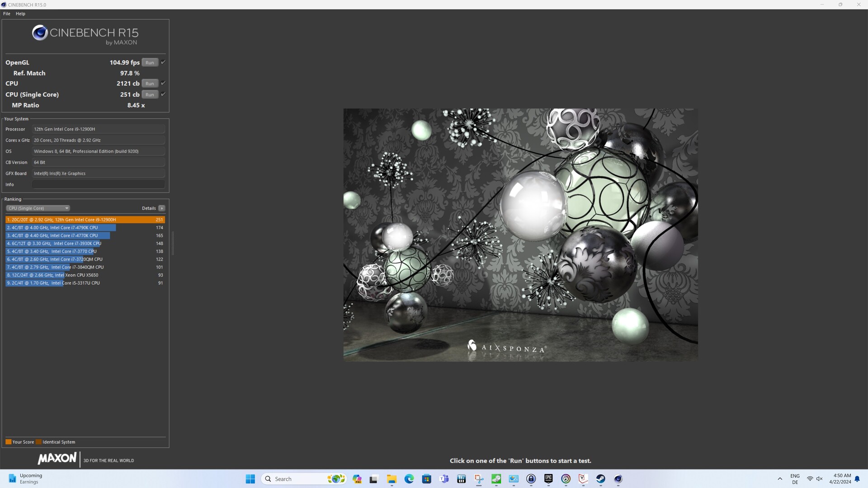Open the Snipping Tool taskbar icon
This screenshot has width=868, height=488.
tap(479, 479)
